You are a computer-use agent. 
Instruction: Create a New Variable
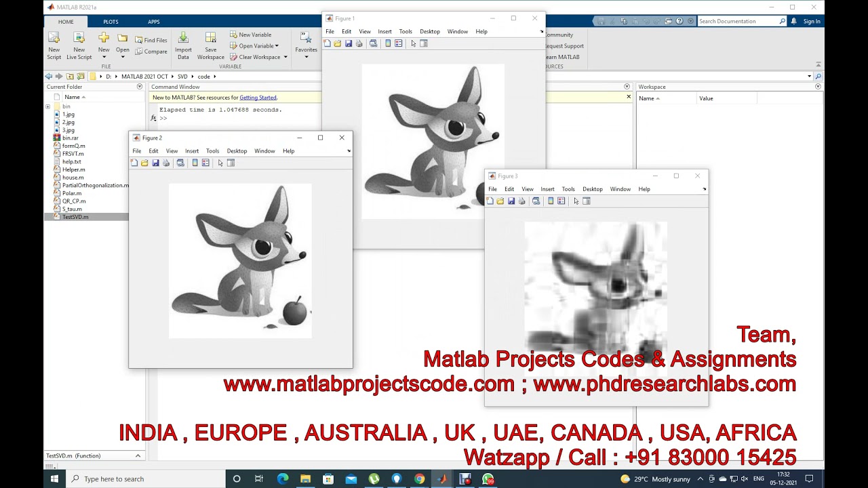(250, 35)
